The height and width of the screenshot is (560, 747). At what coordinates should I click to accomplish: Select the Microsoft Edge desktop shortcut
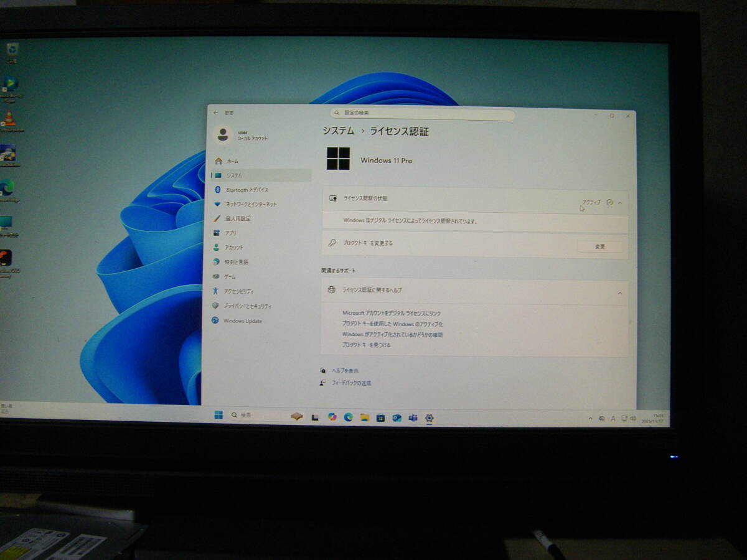point(9,191)
